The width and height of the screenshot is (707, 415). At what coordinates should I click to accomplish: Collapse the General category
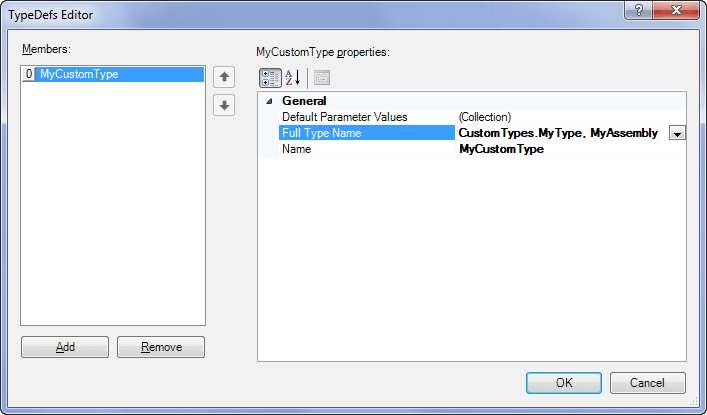pos(269,101)
